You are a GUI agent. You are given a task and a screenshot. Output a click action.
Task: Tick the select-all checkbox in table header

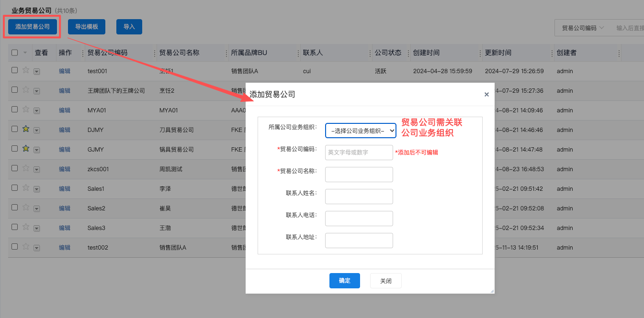click(14, 53)
